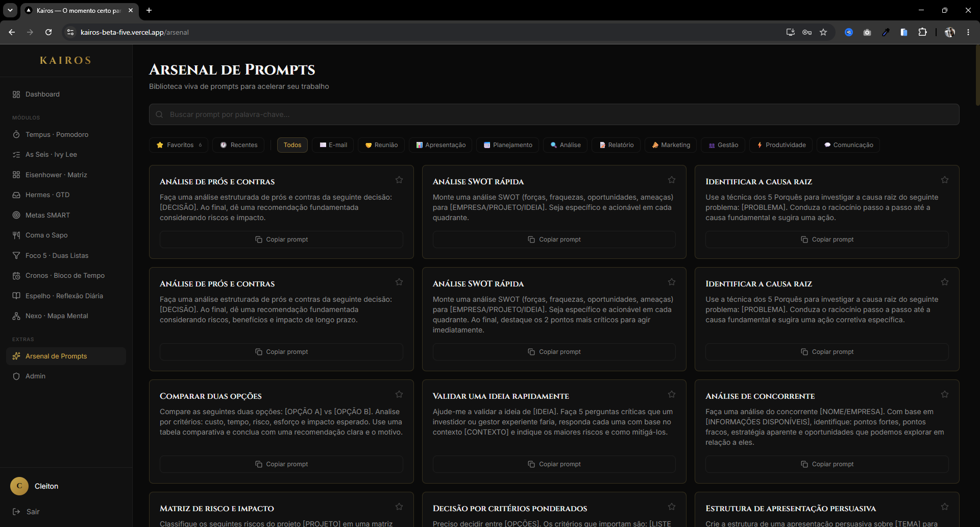Screen dimensions: 980x527
Task: Reload the page in browser
Action: (48, 32)
